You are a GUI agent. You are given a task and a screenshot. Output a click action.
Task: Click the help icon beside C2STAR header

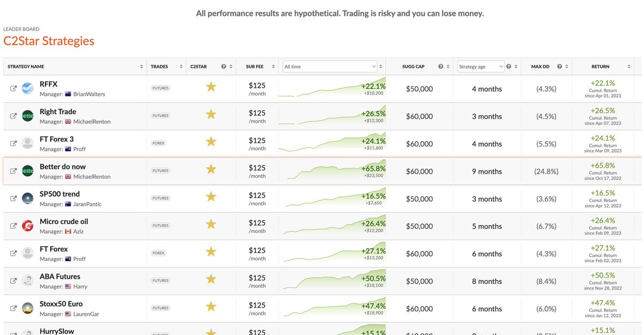(x=224, y=66)
